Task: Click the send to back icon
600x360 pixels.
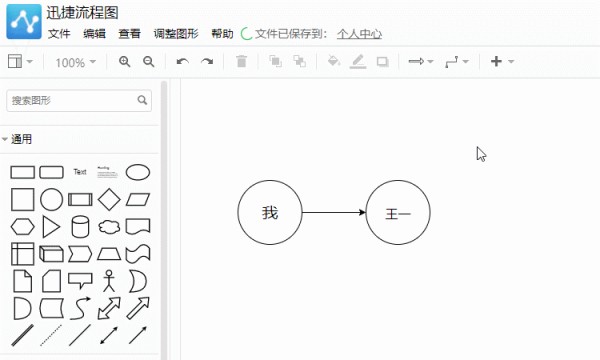Action: 299,61
